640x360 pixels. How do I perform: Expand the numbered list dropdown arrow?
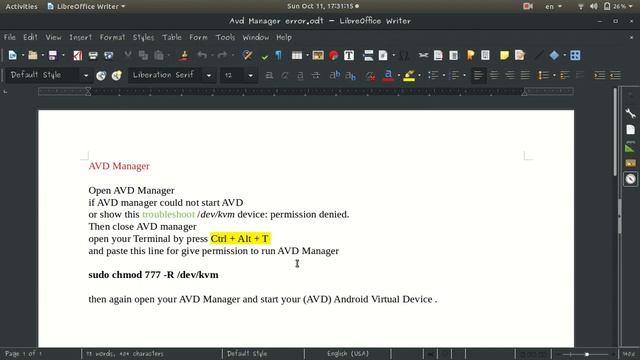click(464, 76)
